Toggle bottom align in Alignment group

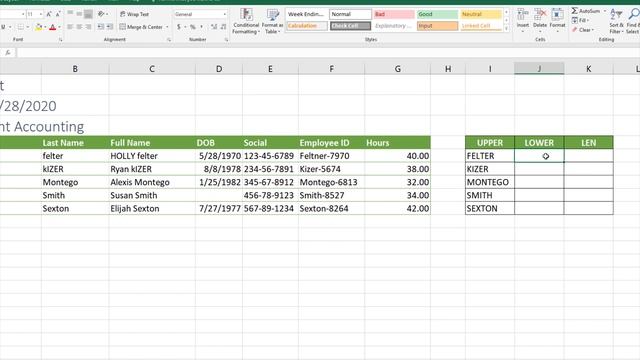(88, 14)
